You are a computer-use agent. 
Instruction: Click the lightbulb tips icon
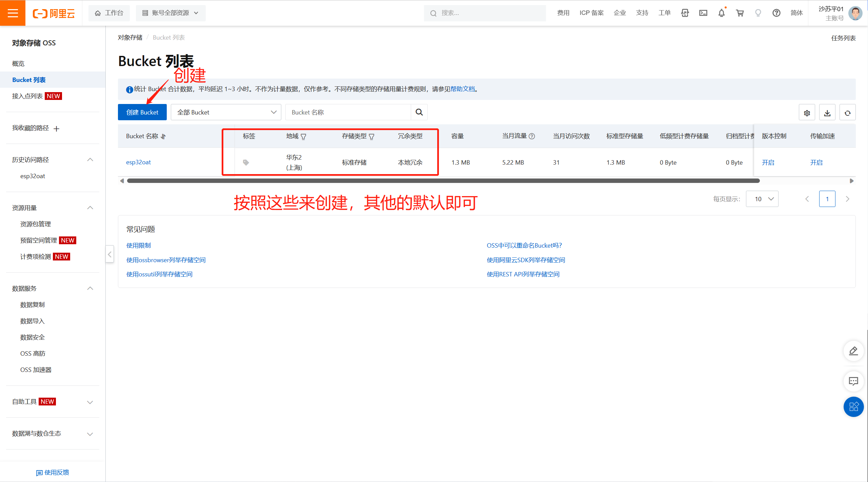coord(758,13)
